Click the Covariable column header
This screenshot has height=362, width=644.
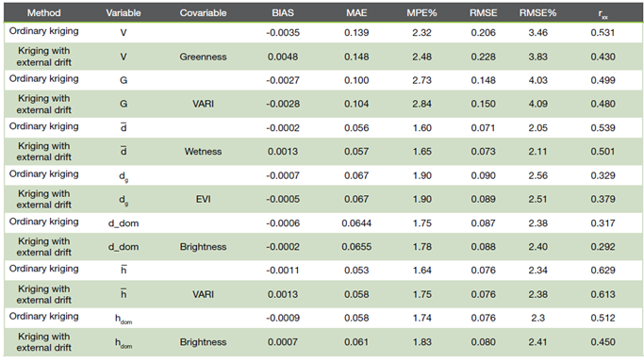[203, 12]
